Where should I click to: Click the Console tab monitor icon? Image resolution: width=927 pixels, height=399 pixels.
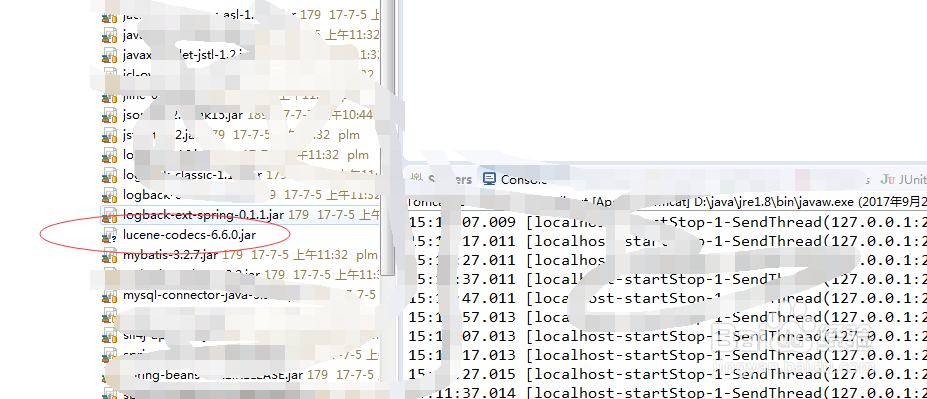click(489, 179)
